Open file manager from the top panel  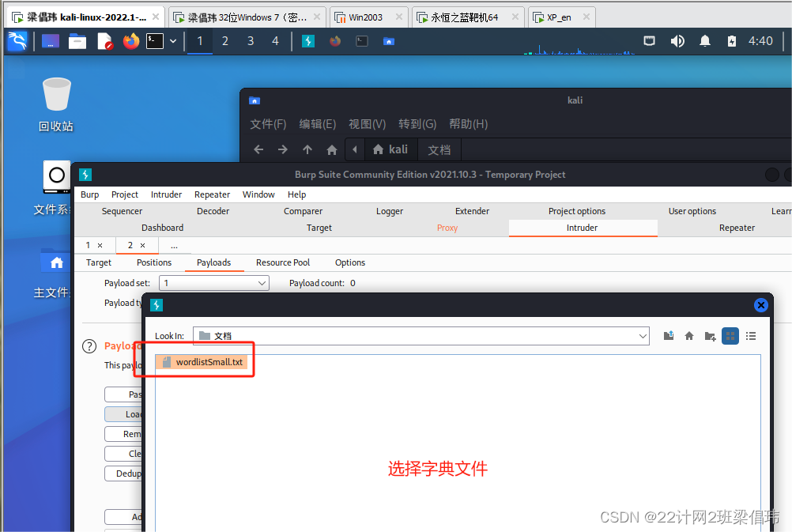point(77,41)
